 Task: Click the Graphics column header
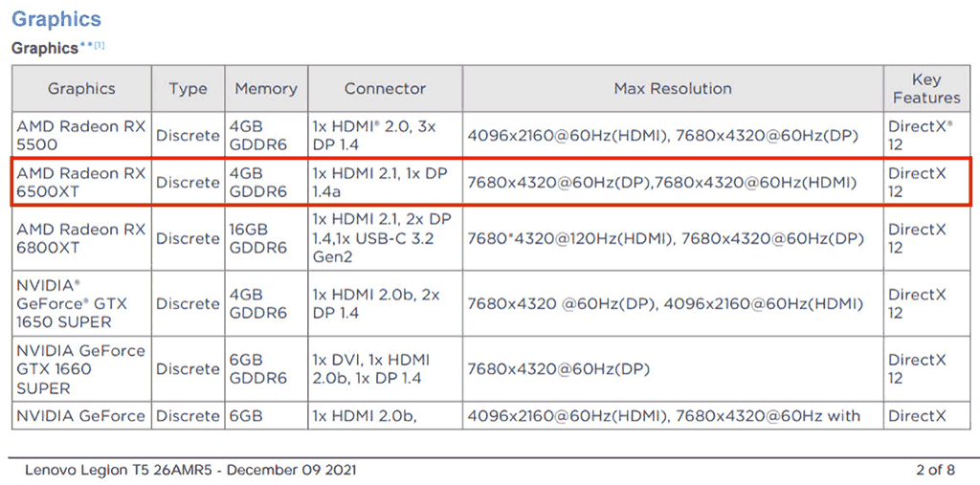pos(82,89)
